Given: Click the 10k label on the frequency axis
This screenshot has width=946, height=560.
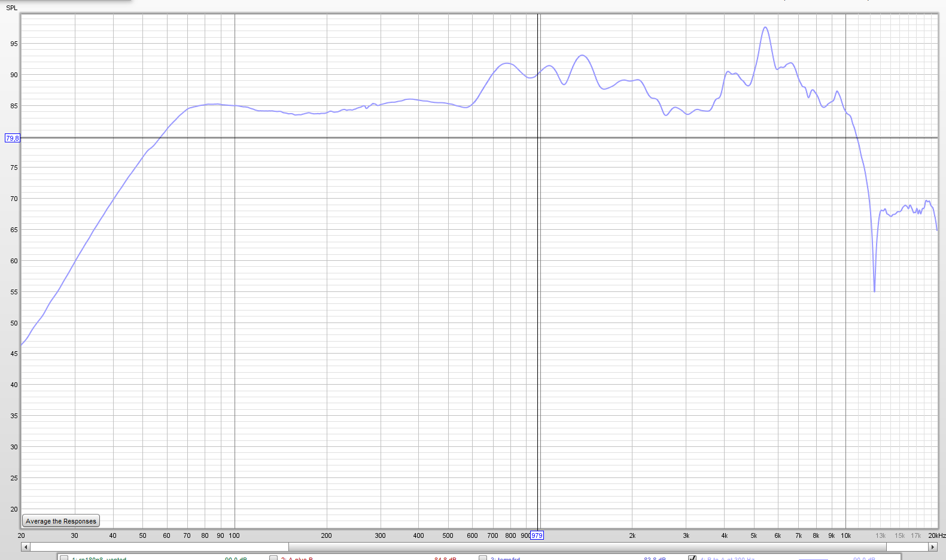Looking at the screenshot, I should (x=845, y=535).
